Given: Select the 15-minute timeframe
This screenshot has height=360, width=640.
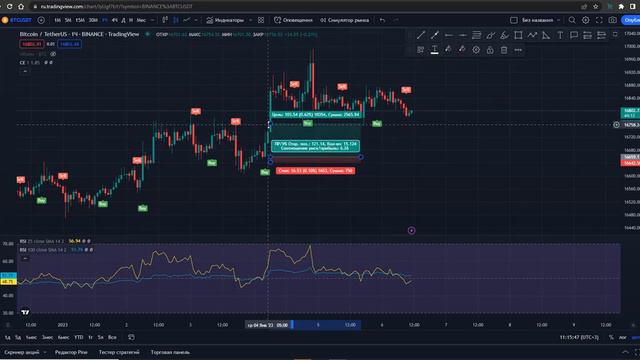Looking at the screenshot, I should click(x=80, y=20).
